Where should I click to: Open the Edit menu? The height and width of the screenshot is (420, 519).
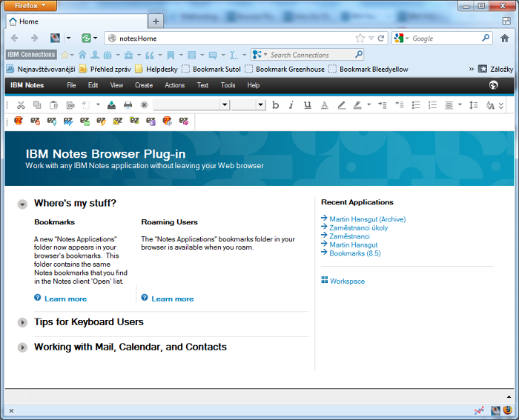(x=93, y=85)
